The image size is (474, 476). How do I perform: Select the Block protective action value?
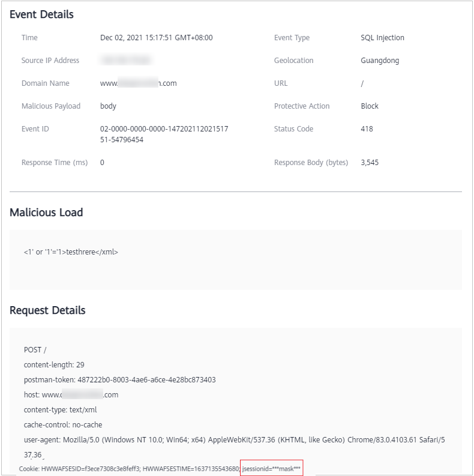coord(370,106)
